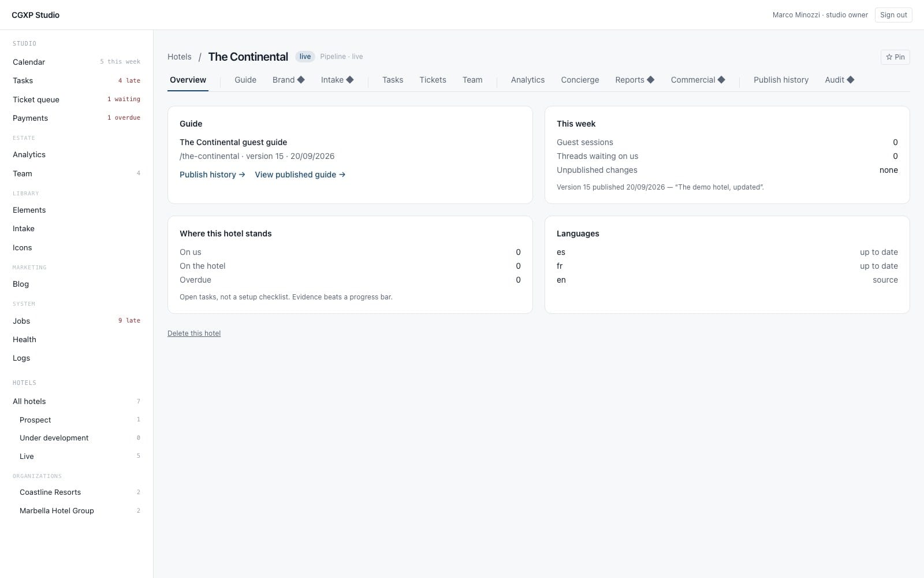Switch to the Tickets tab

coord(433,80)
